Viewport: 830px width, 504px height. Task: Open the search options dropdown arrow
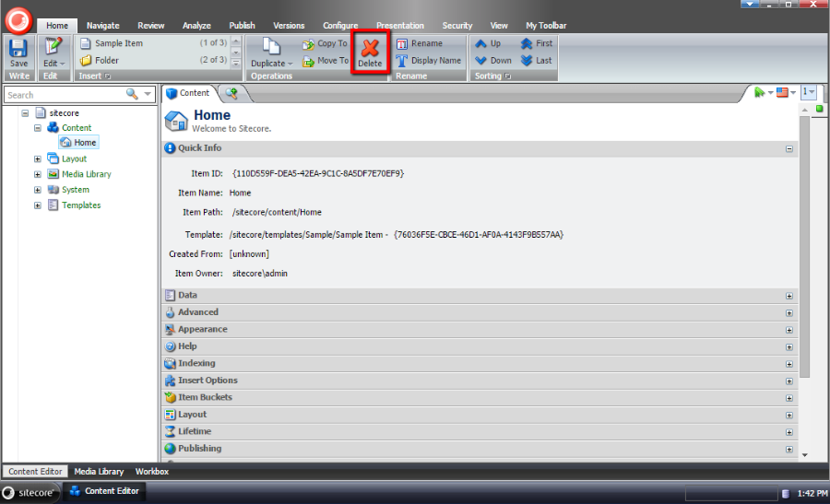[148, 94]
